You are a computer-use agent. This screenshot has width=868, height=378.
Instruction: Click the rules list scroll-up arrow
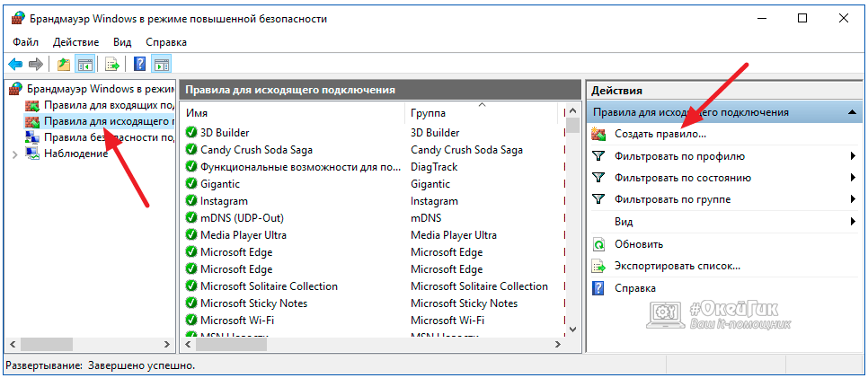(573, 111)
